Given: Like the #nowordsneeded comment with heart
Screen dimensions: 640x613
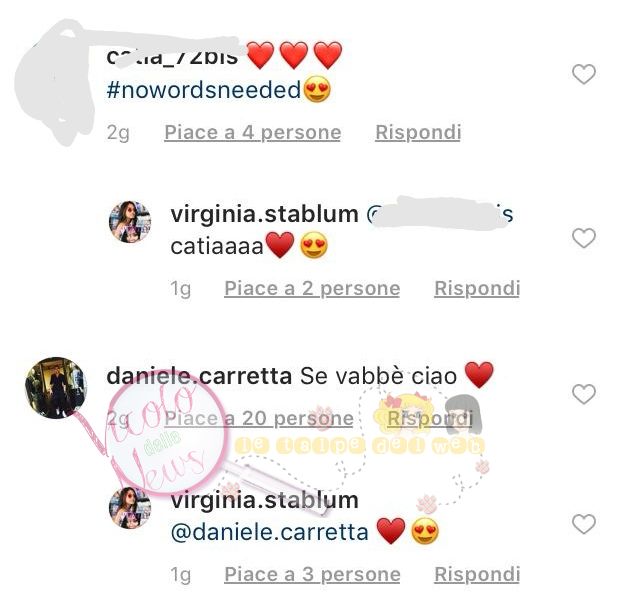Looking at the screenshot, I should click(x=584, y=74).
